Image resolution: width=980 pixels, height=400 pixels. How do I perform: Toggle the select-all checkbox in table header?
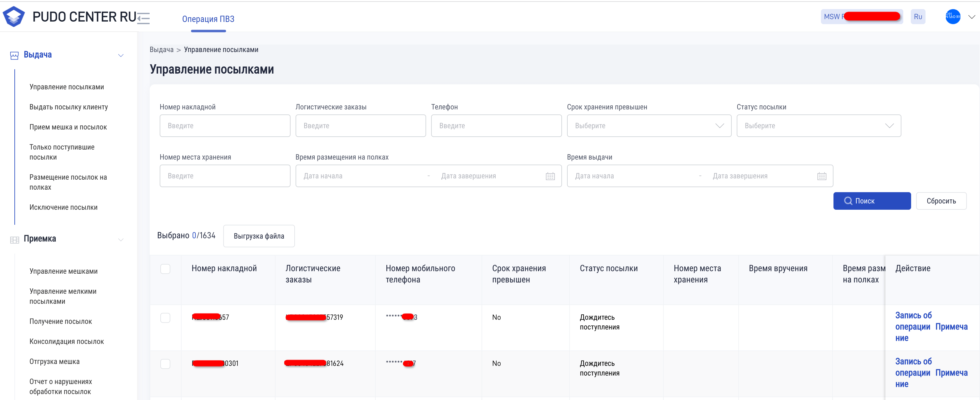(x=165, y=269)
